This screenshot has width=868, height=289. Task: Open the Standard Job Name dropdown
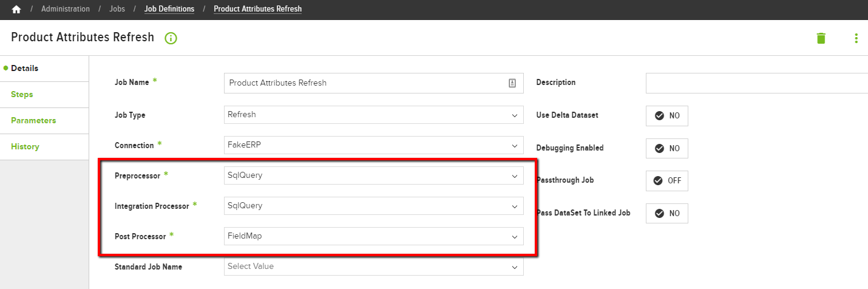(x=374, y=267)
